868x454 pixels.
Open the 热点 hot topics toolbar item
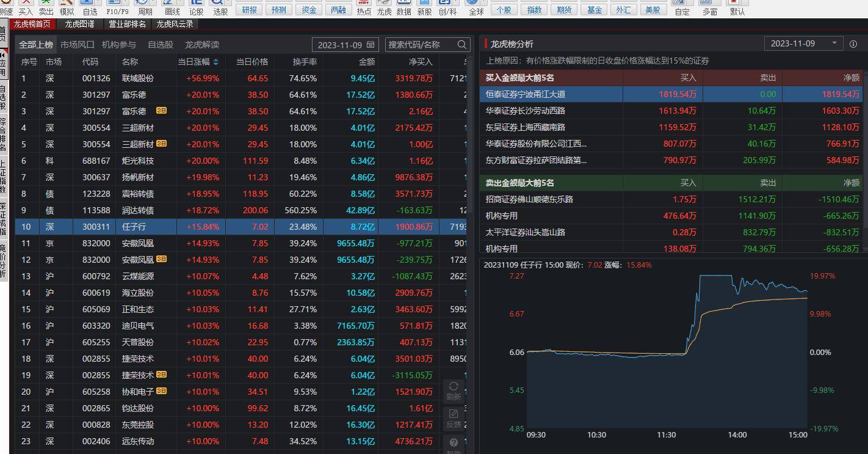pos(364,8)
